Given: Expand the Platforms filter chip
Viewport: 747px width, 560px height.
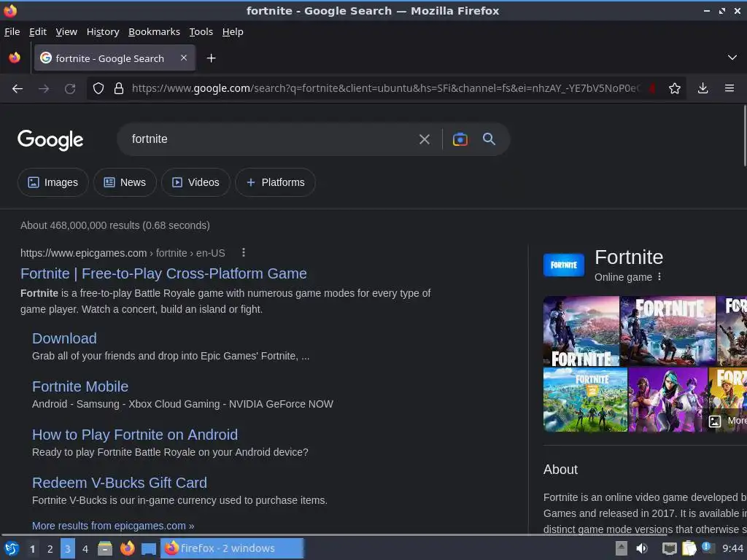Looking at the screenshot, I should [x=275, y=182].
